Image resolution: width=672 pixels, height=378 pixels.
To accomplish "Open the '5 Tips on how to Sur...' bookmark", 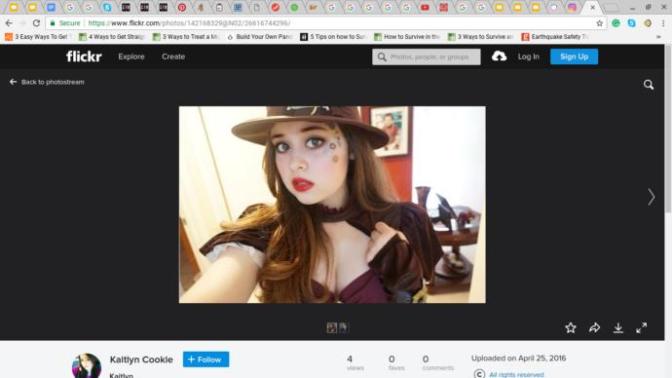I will (x=333, y=37).
